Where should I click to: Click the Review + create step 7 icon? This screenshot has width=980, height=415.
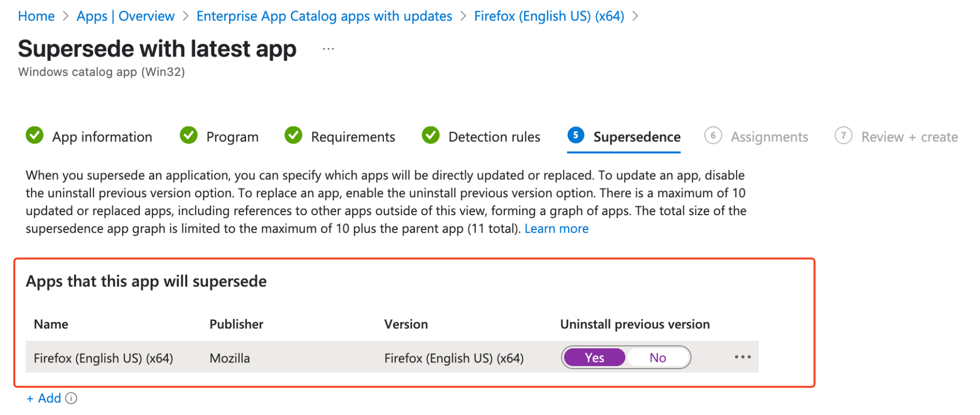click(844, 136)
